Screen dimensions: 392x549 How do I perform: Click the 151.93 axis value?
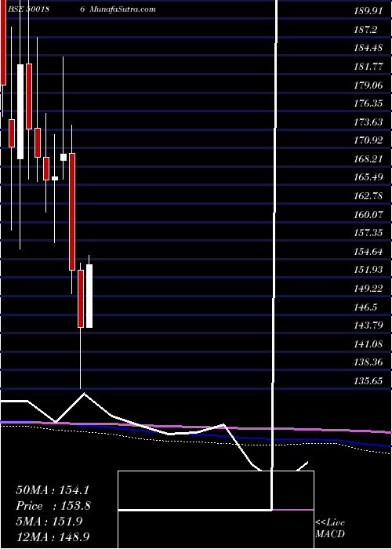[368, 270]
